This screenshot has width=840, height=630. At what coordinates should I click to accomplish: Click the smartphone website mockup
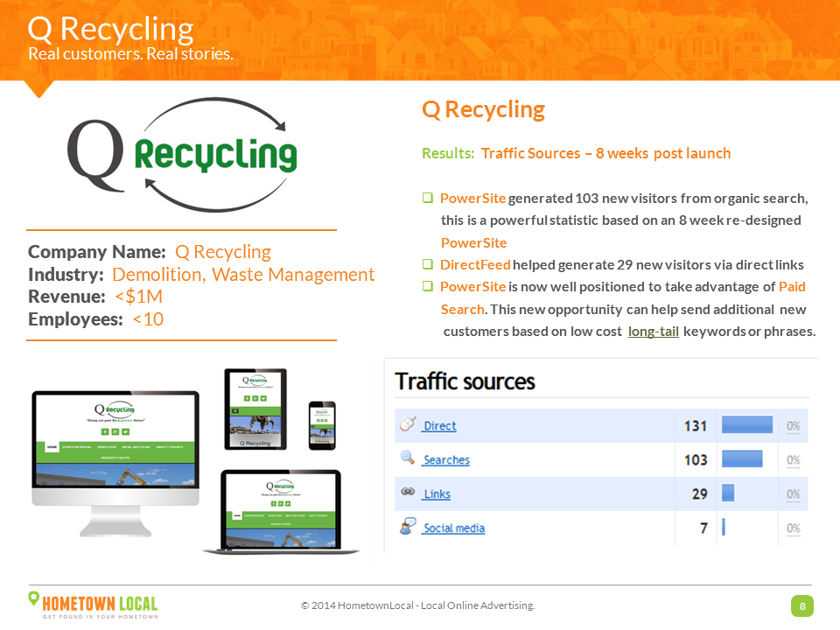pos(322,425)
